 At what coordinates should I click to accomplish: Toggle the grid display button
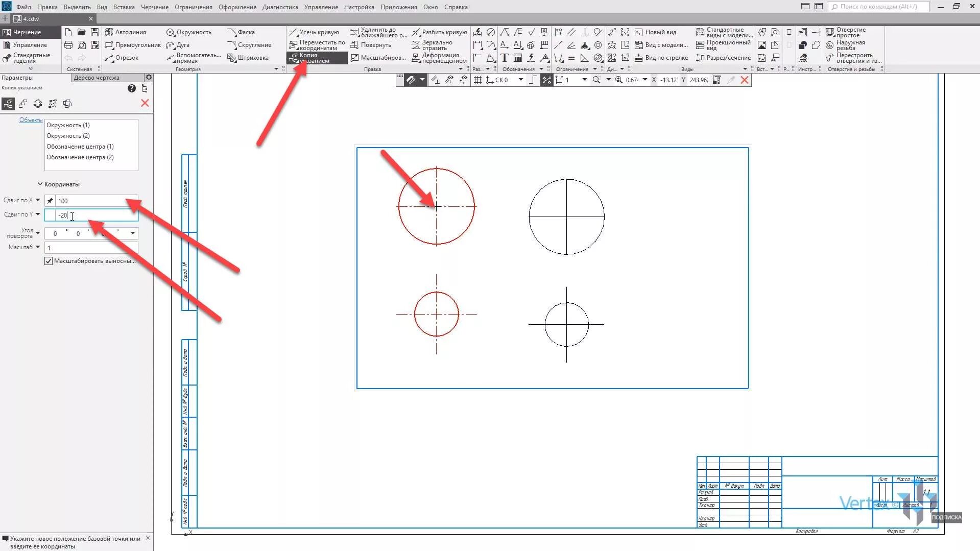pos(477,80)
